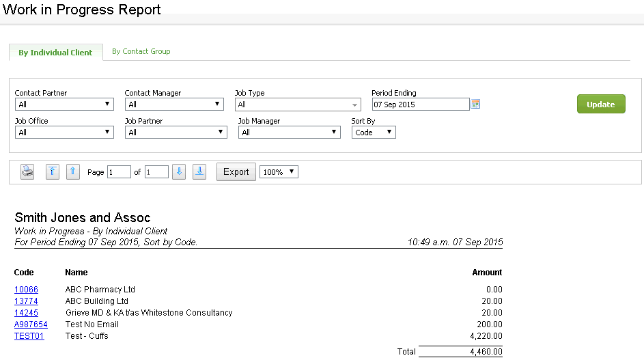Open the Job Manager dropdown
The image size is (644, 360).
click(289, 133)
